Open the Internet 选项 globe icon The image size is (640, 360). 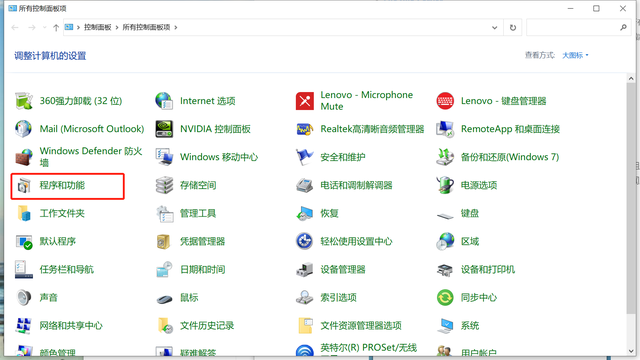pos(164,101)
